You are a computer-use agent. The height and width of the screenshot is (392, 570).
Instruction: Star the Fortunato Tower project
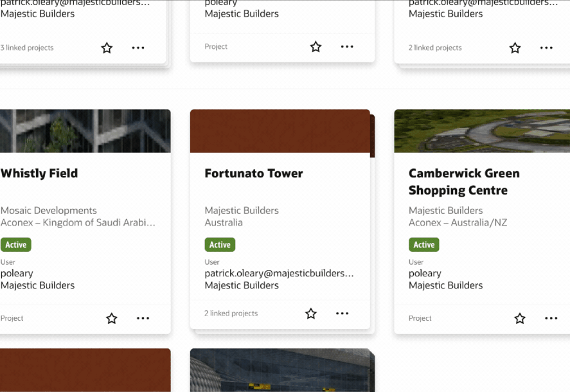point(311,314)
